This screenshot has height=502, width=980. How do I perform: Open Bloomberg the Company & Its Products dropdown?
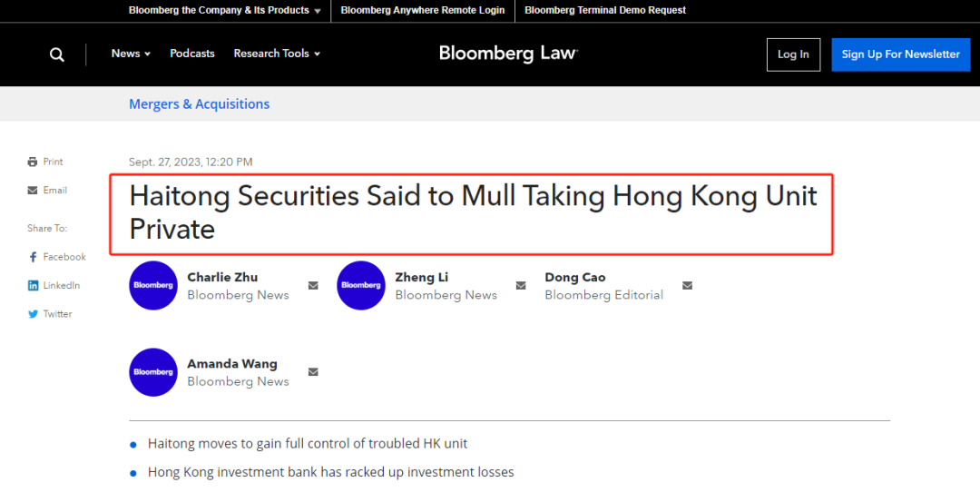pyautogui.click(x=225, y=11)
